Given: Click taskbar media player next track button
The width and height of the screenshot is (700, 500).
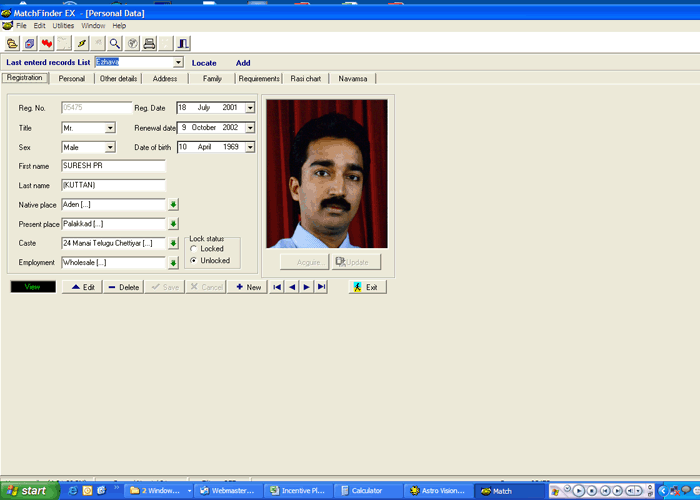Looking at the screenshot, I should coord(618,491).
